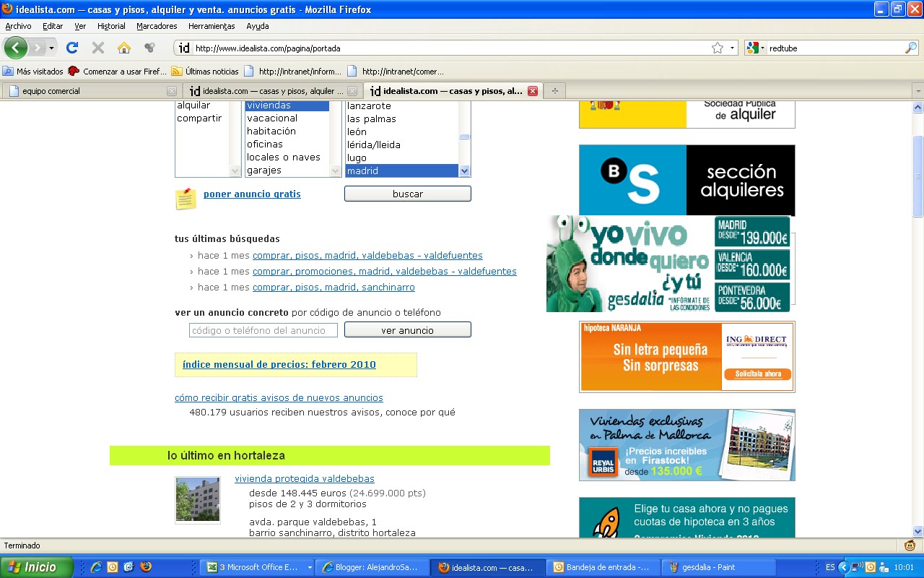The height and width of the screenshot is (578, 924).
Task: Click the idealista site icon in address bar
Action: pos(184,48)
